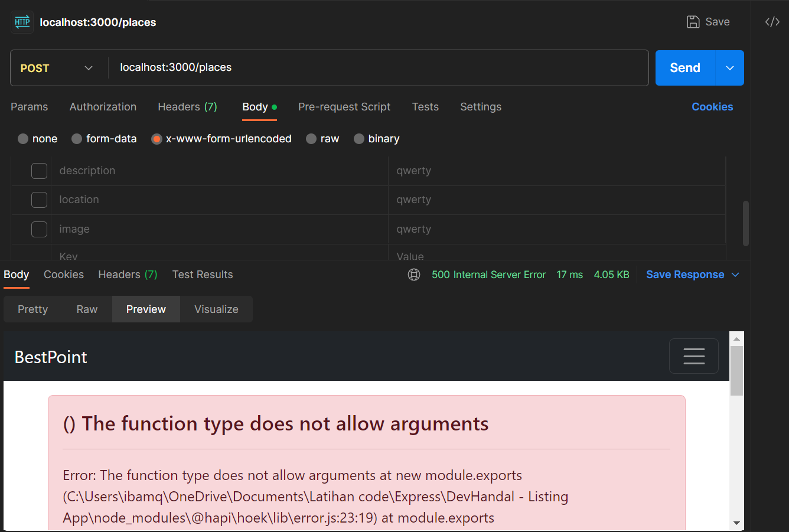Switch to the Params tab
The image size is (789, 532).
click(x=29, y=107)
